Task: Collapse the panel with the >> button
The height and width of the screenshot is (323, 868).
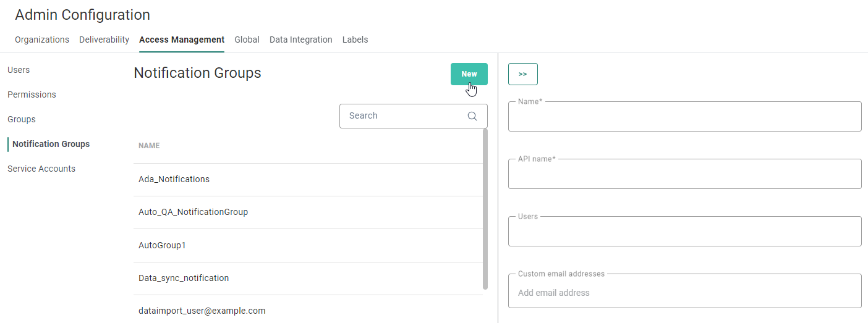Action: [522, 74]
